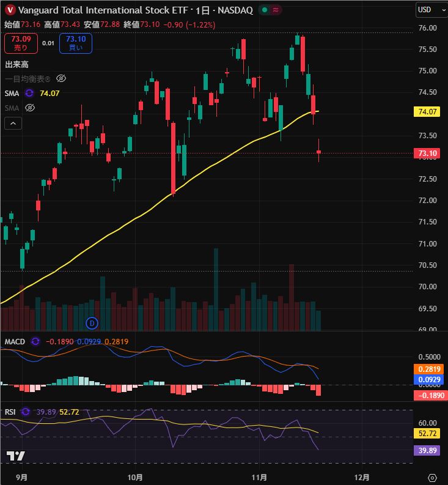The height and width of the screenshot is (485, 448).
Task: Select the 出来高 volume indicator label
Action: (17, 64)
